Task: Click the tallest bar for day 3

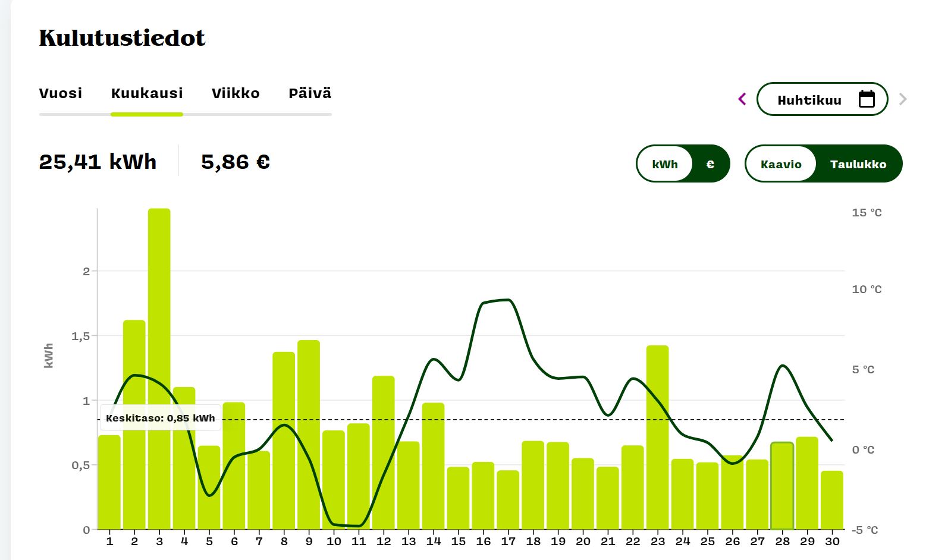Action: tap(159, 369)
